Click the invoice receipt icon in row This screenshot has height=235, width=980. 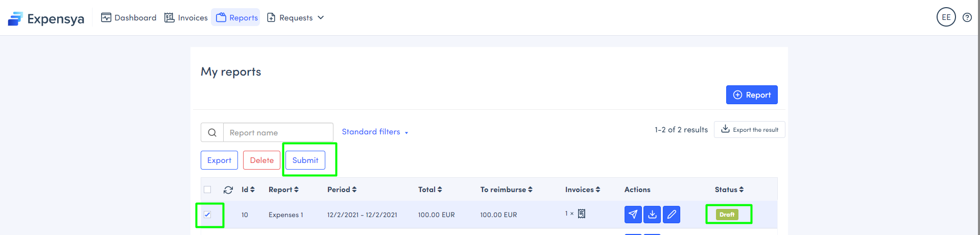pos(582,214)
